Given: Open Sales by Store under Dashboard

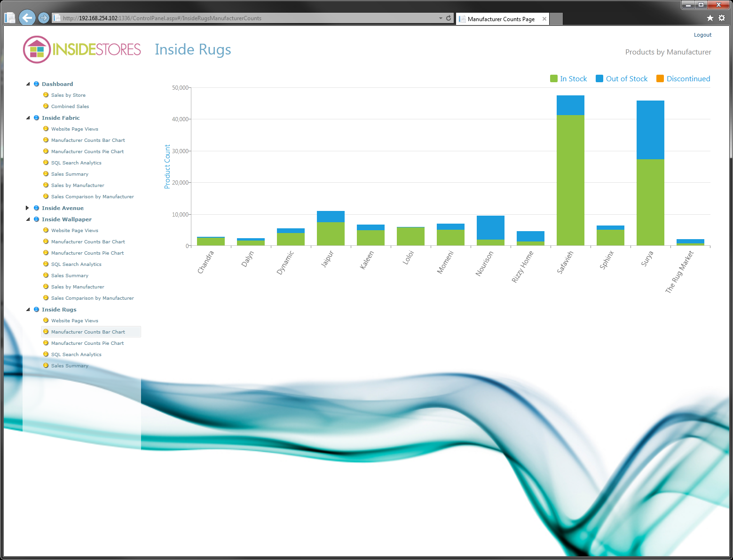Looking at the screenshot, I should 68,95.
